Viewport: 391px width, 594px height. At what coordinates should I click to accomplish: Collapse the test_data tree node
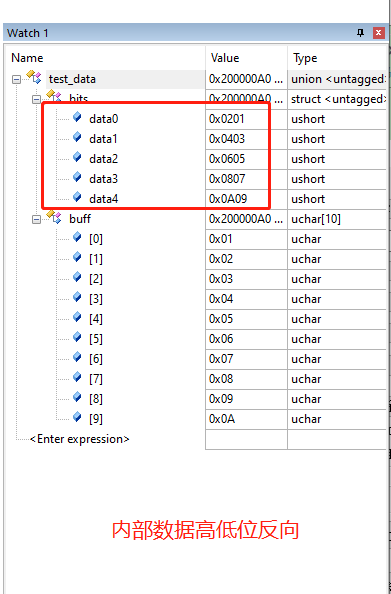[x=16, y=80]
